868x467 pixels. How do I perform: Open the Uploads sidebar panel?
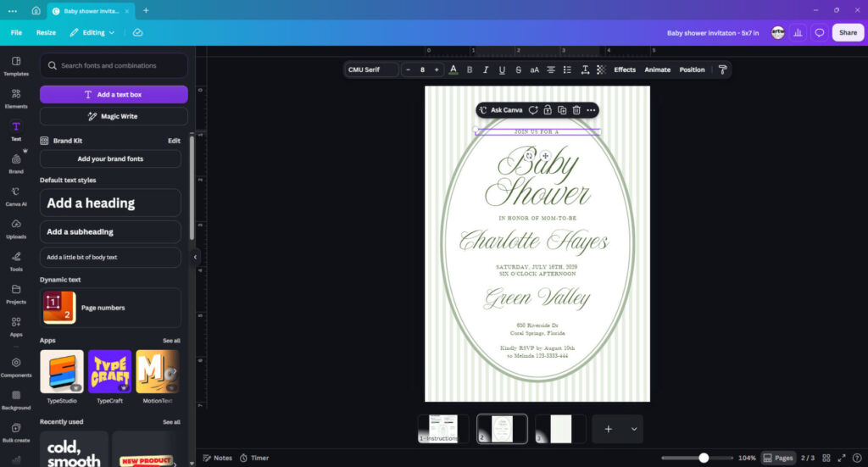16,229
